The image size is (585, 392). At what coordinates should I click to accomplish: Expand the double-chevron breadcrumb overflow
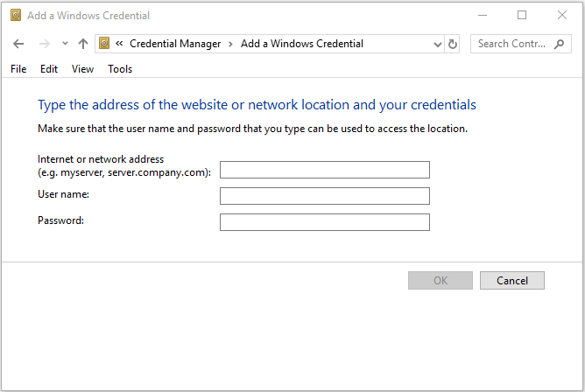[119, 44]
